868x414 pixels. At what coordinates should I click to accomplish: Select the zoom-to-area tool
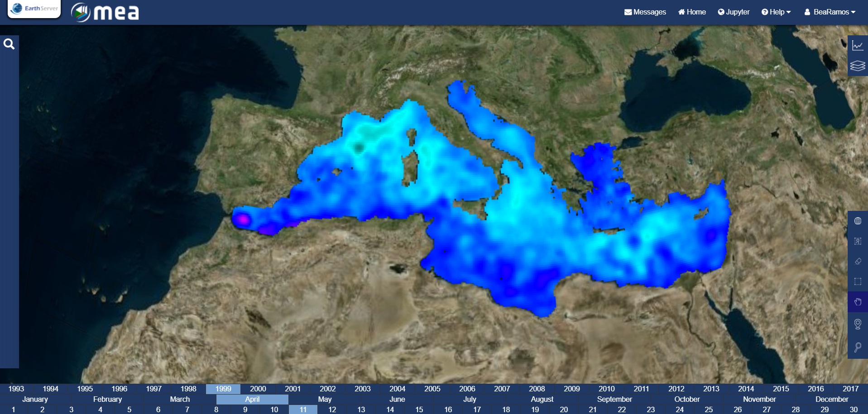point(858,241)
